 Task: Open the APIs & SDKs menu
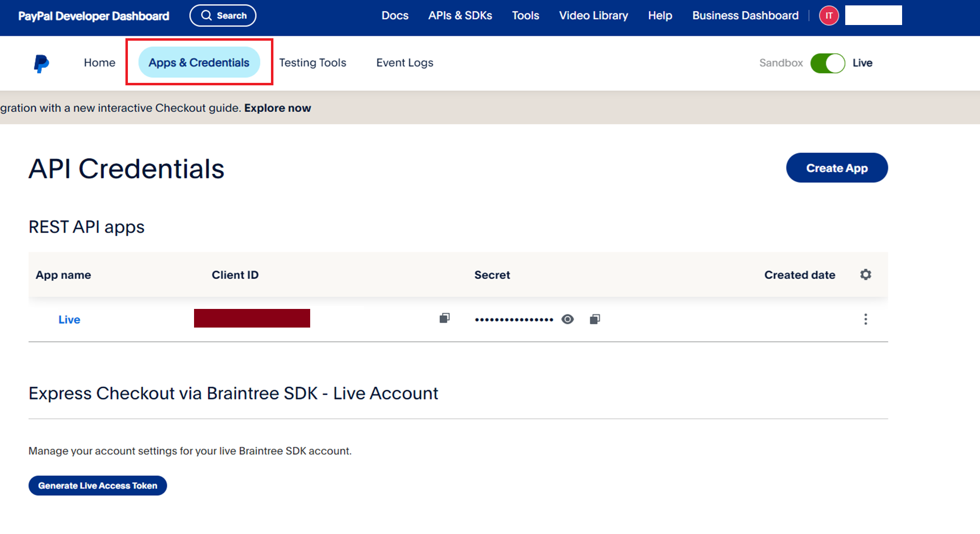point(460,16)
